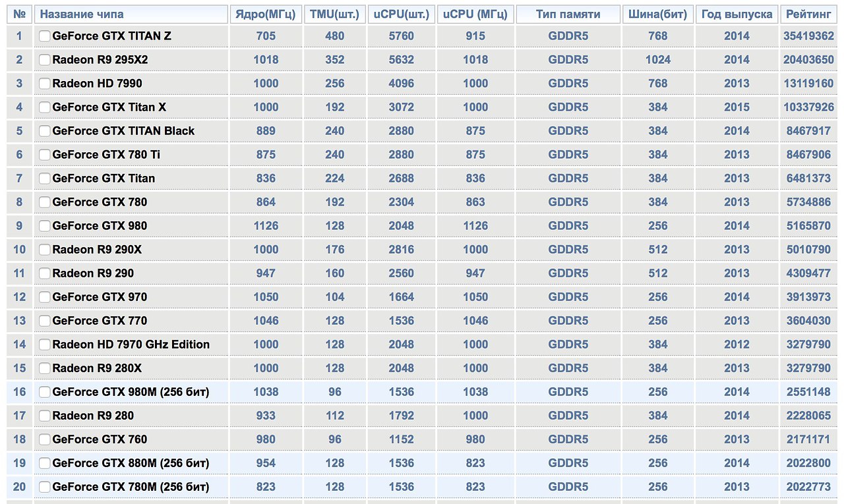The width and height of the screenshot is (844, 504).
Task: Click the Название чипа column header
Action: point(82,14)
